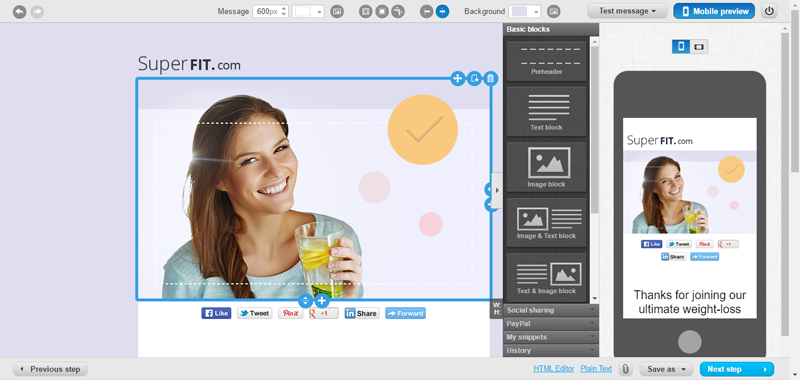Click the undo arrow icon

pyautogui.click(x=19, y=11)
